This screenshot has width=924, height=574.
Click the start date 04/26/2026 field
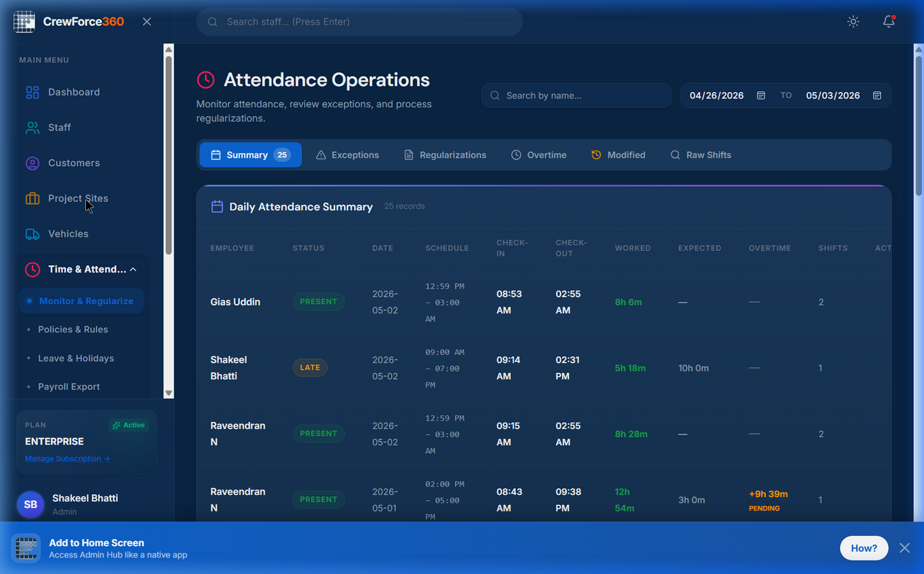716,95
